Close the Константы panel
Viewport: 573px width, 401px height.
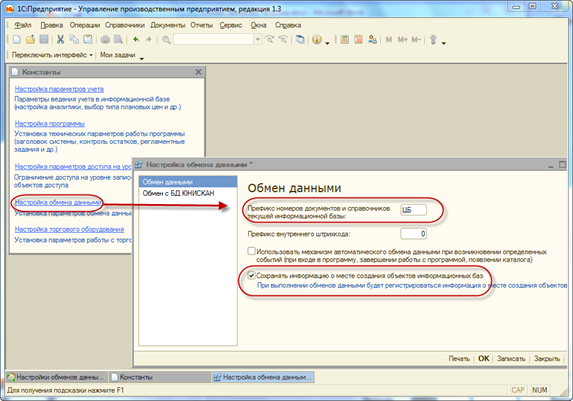pos(198,72)
